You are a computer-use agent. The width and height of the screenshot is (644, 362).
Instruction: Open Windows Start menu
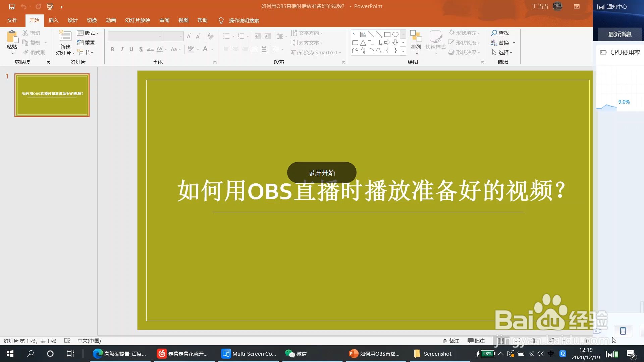point(10,354)
